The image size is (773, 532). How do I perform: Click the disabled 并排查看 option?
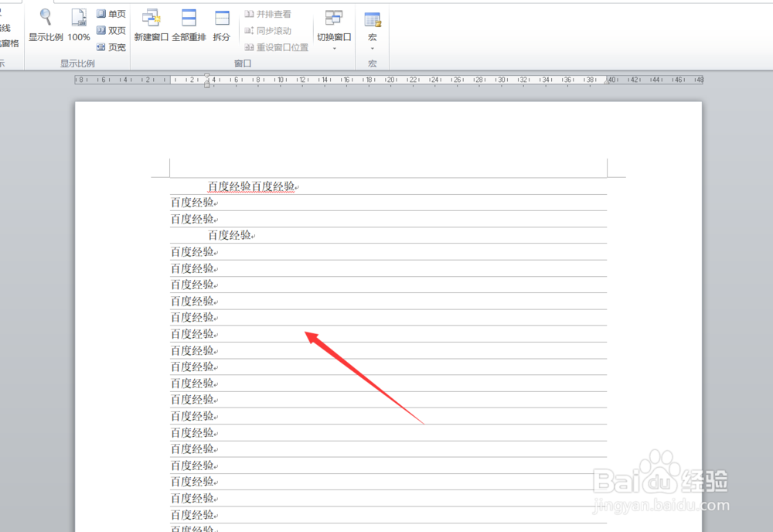pyautogui.click(x=267, y=14)
